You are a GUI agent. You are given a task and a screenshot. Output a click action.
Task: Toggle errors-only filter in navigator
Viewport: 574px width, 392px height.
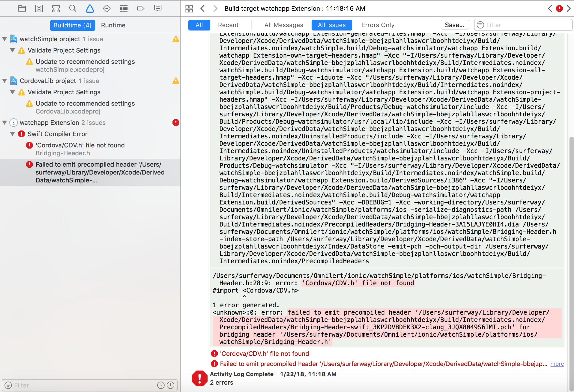[171, 385]
